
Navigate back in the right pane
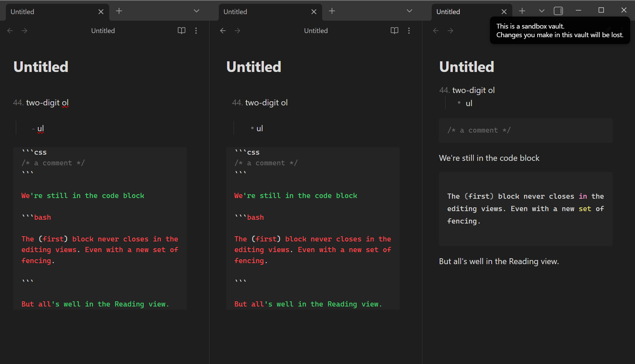tap(436, 31)
